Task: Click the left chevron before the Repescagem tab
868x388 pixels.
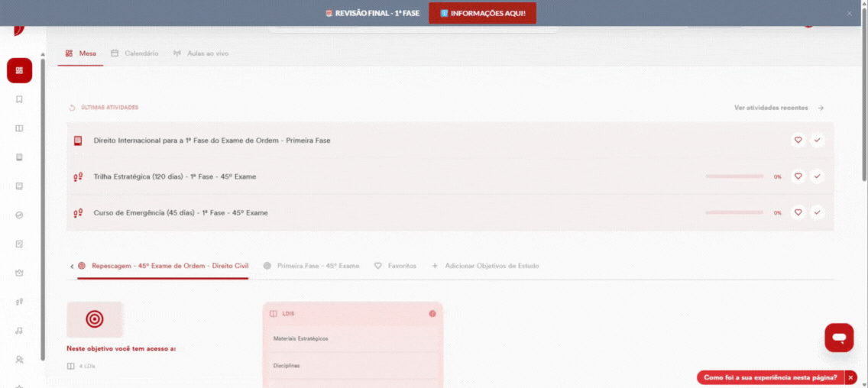Action: pos(72,267)
